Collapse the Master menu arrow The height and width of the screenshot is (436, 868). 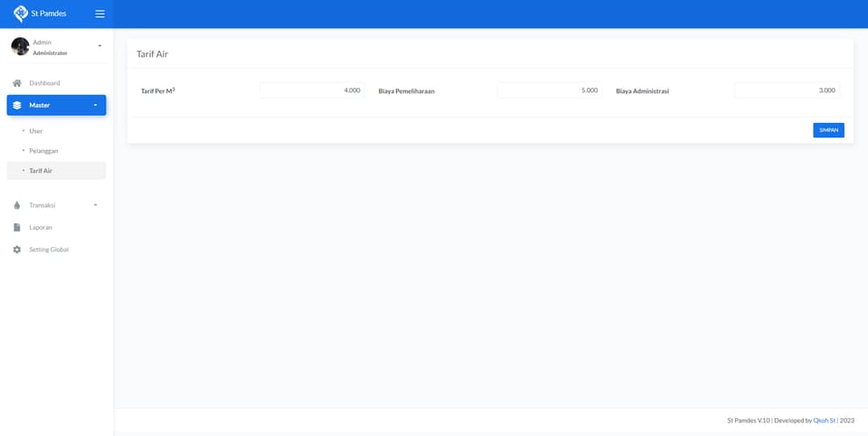coord(95,105)
